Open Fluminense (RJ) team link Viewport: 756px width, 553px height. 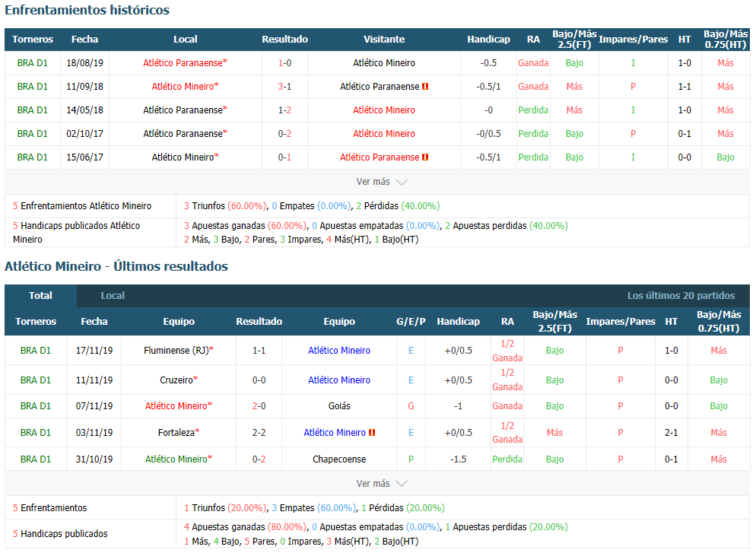tap(179, 351)
